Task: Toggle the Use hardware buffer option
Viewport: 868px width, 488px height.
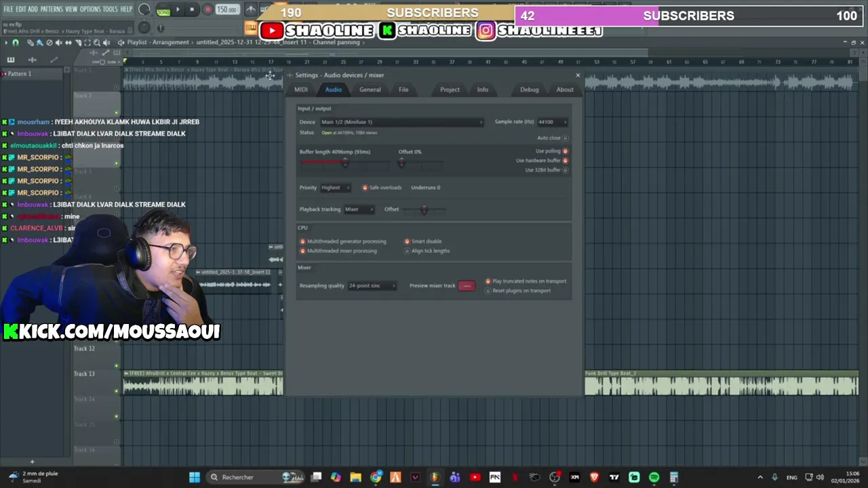Action: pos(565,161)
